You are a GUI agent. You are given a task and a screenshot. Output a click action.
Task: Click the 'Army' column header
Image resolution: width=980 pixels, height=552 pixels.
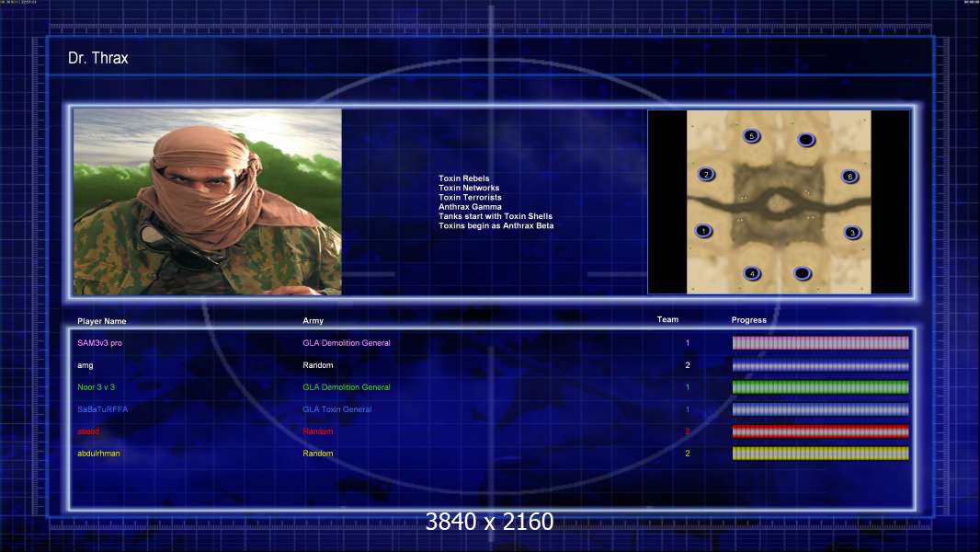click(x=313, y=321)
